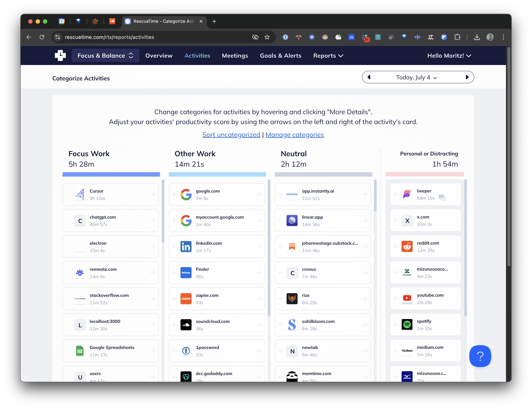Click the zapier.com icon
The width and height of the screenshot is (532, 409).
[x=186, y=299]
